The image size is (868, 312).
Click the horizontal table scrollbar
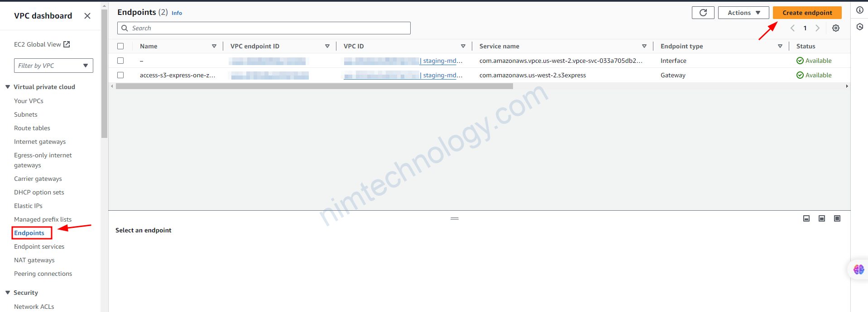coord(314,86)
